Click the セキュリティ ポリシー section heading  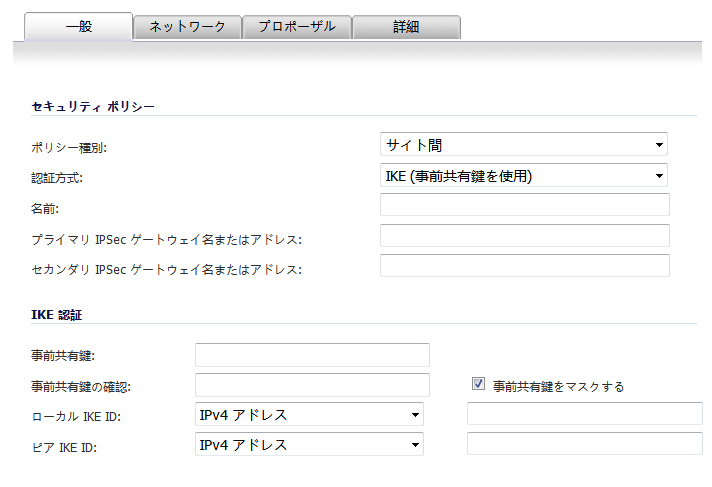click(x=93, y=106)
